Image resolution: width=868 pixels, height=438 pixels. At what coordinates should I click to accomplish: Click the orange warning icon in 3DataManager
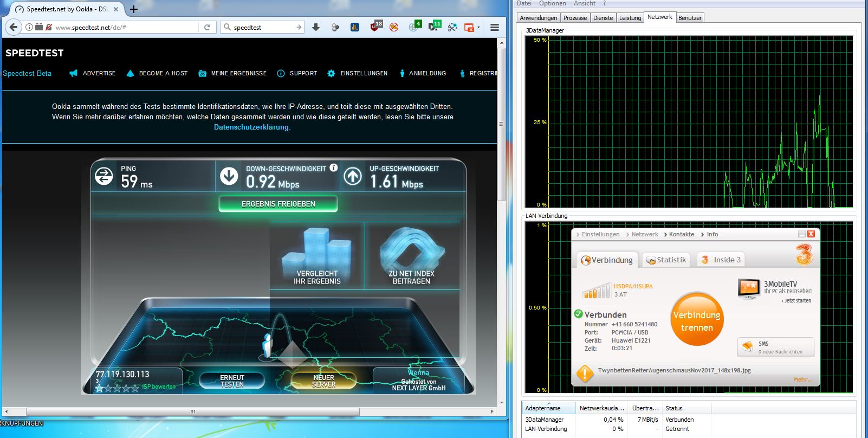[x=585, y=373]
